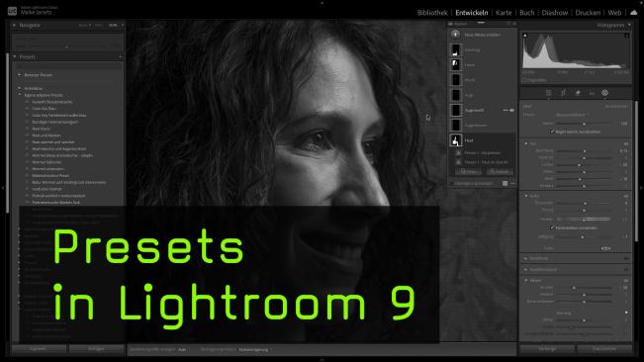Image resolution: width=644 pixels, height=362 pixels.
Task: Click the round plus icon for new mask
Action: [x=455, y=35]
